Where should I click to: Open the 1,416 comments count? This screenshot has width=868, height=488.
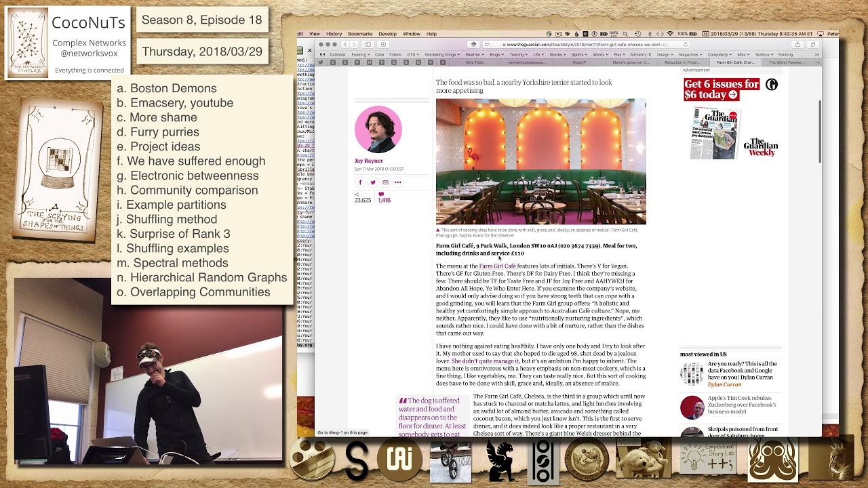pos(384,198)
